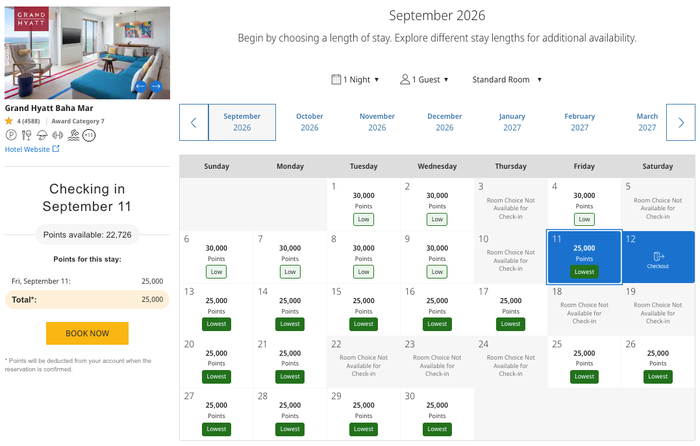Go to previous months with left chevron
Image resolution: width=700 pixels, height=446 pixels.
tap(194, 122)
